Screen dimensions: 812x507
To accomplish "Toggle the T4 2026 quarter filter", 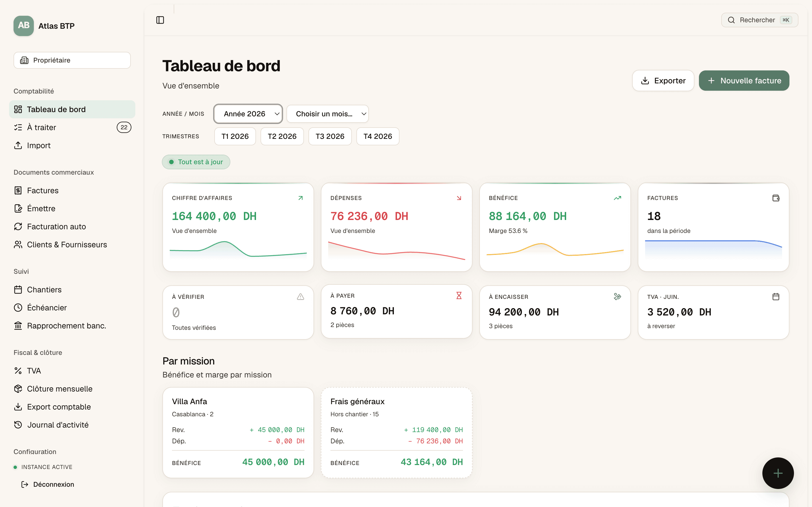I will [378, 136].
